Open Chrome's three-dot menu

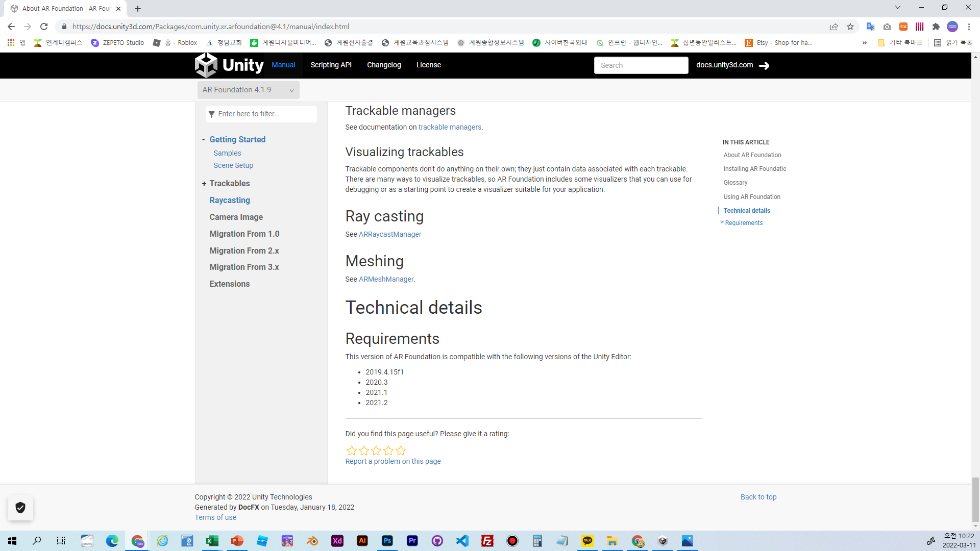969,27
